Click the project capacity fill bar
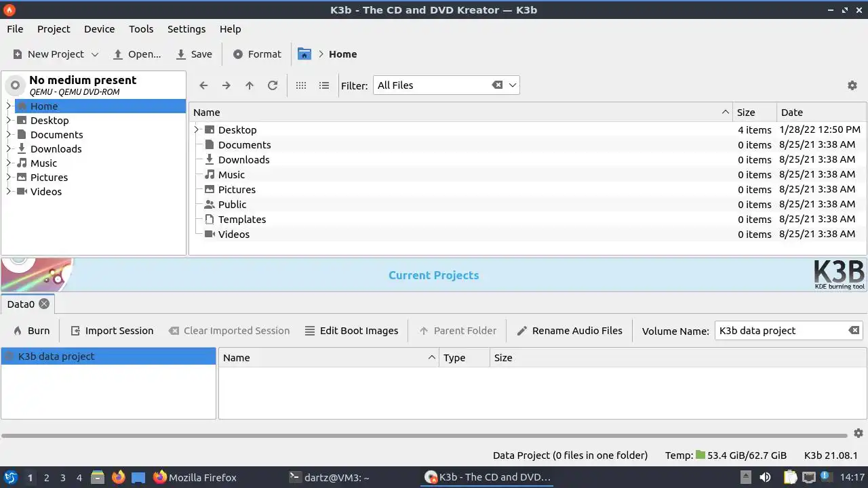Image resolution: width=868 pixels, height=488 pixels. point(425,436)
